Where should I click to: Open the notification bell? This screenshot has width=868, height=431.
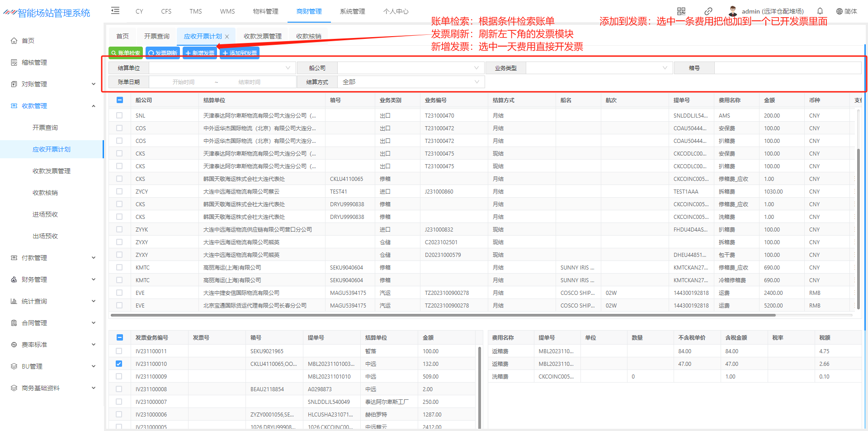[x=820, y=11]
